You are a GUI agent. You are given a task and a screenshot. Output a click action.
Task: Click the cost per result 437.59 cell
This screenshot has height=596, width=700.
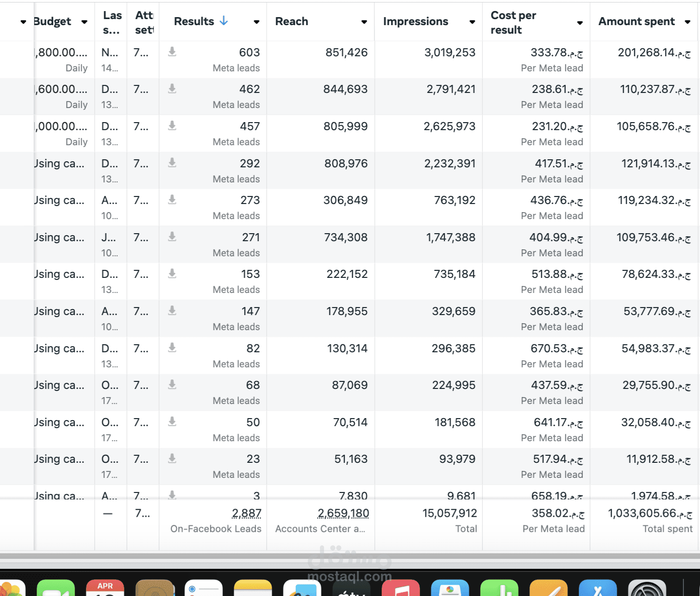pyautogui.click(x=557, y=385)
